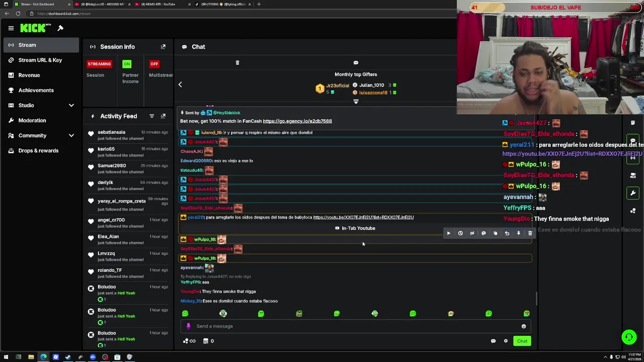The height and width of the screenshot is (362, 644).
Task: Open the go.egency.io FanCash link
Action: coord(297,121)
